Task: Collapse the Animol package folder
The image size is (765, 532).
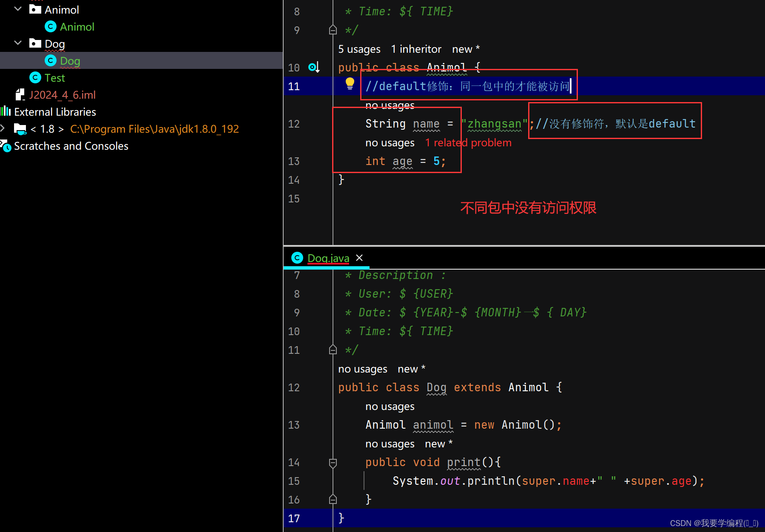Action: (18, 9)
